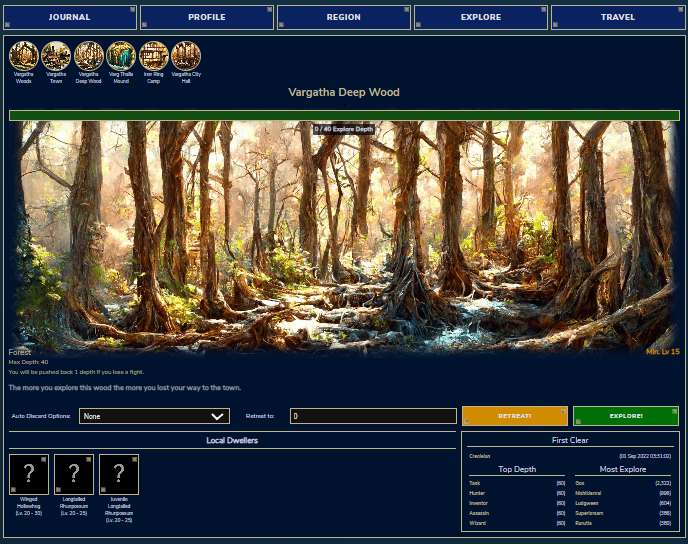Screen dimensions: 688x544
Task: Focus the Retreat to input field
Action: 373,416
